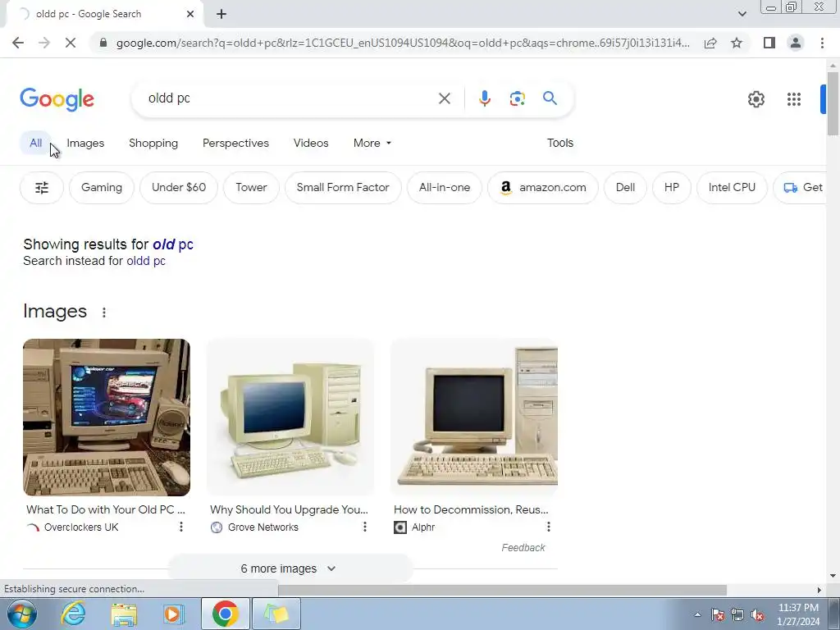Select the Intel CPU filter chip

coord(732,188)
